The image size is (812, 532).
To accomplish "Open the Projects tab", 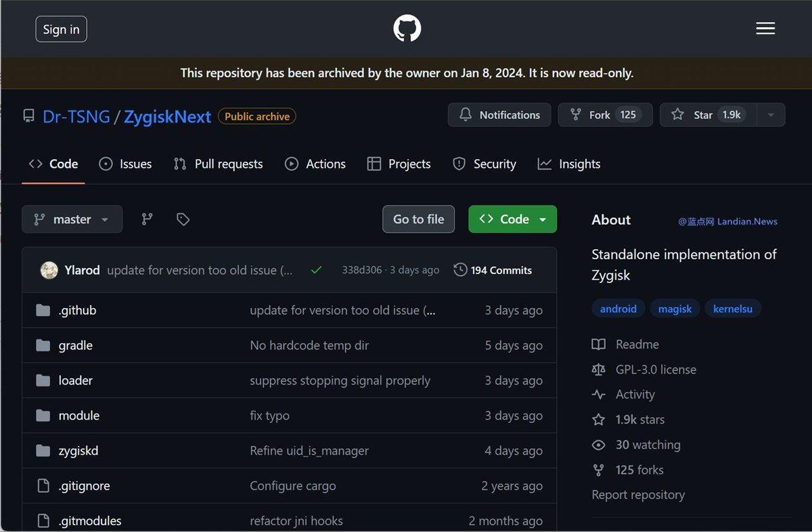I will coord(399,164).
